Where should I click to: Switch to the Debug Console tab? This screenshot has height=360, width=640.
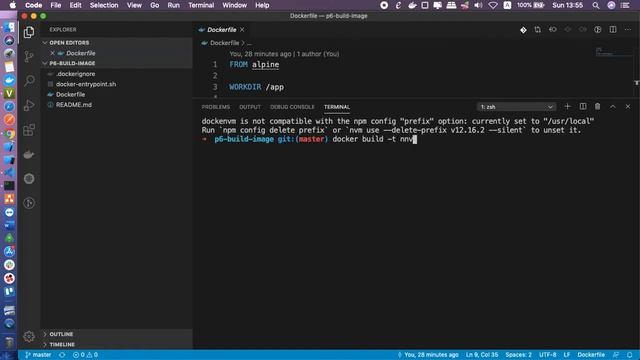[x=292, y=107]
